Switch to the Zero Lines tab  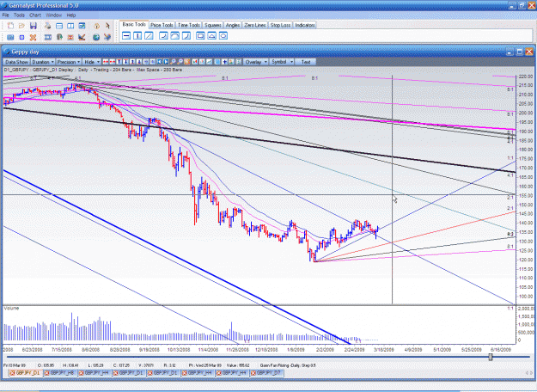pos(255,25)
